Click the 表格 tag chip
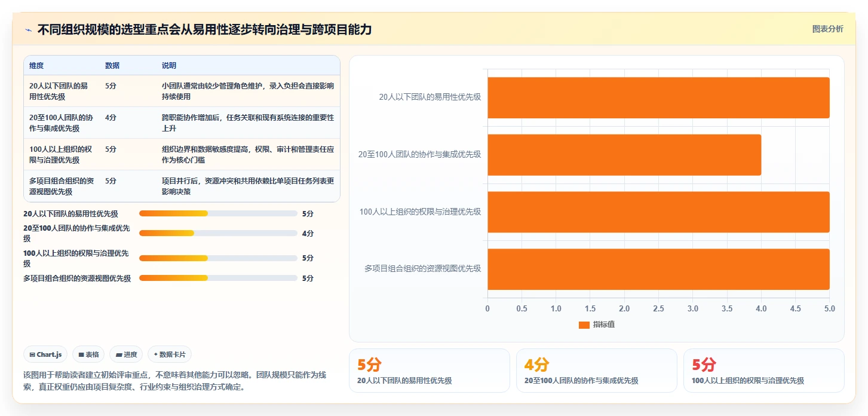 pyautogui.click(x=88, y=354)
